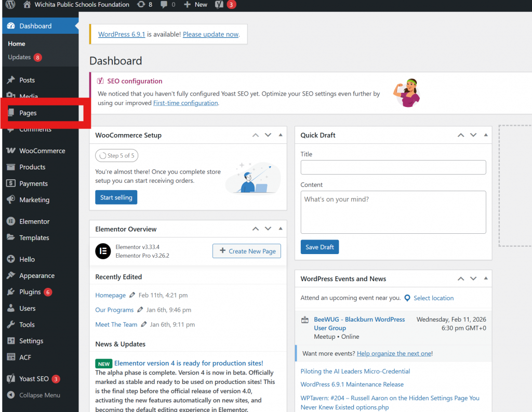The image size is (532, 412).
Task: Toggle the WooCommerce Setup panel closed
Action: (x=281, y=135)
